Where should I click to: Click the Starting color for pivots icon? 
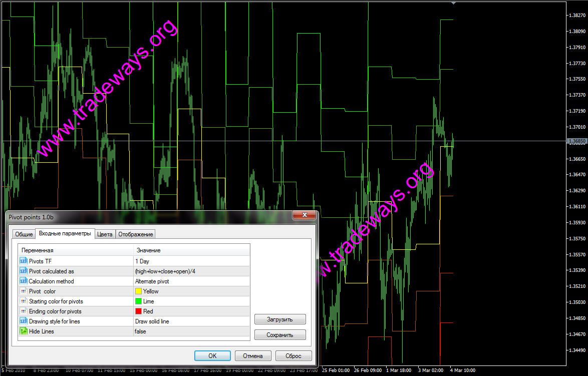pyautogui.click(x=23, y=301)
